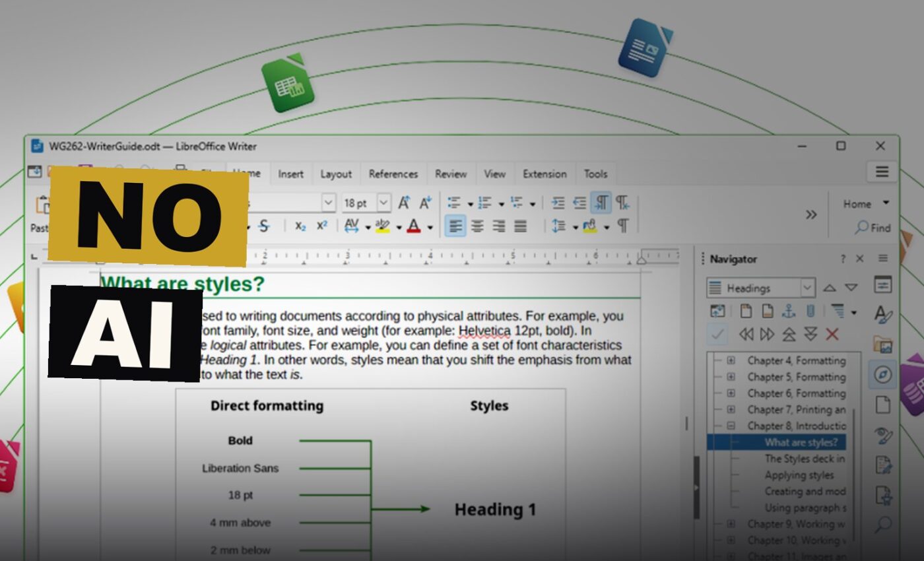This screenshot has height=561, width=924.
Task: Collapse Chapter 8, Introduction tree node
Action: (731, 426)
